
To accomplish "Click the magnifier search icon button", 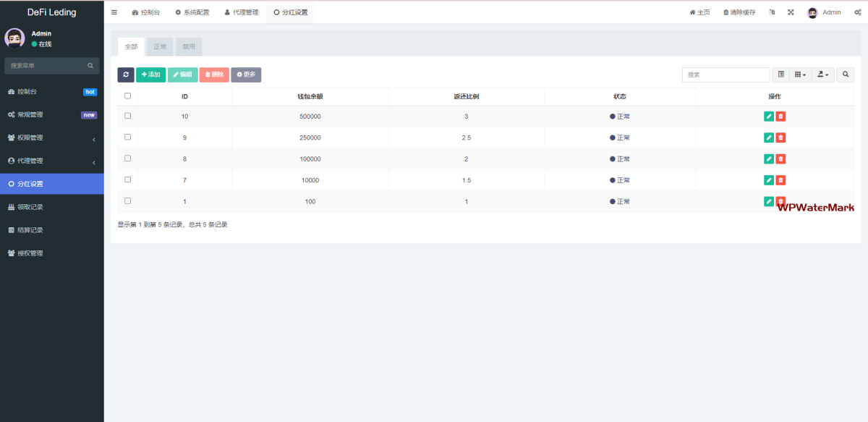I will click(x=846, y=75).
